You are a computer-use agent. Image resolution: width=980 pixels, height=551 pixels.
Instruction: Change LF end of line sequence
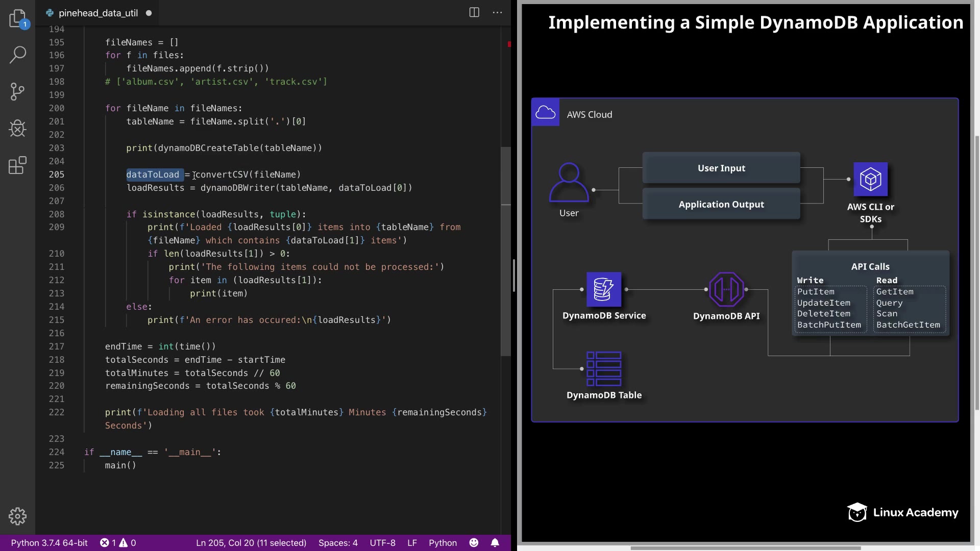(412, 543)
